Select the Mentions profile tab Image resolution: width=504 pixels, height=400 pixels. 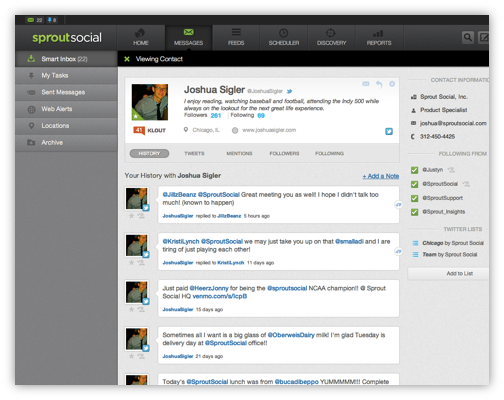point(239,153)
